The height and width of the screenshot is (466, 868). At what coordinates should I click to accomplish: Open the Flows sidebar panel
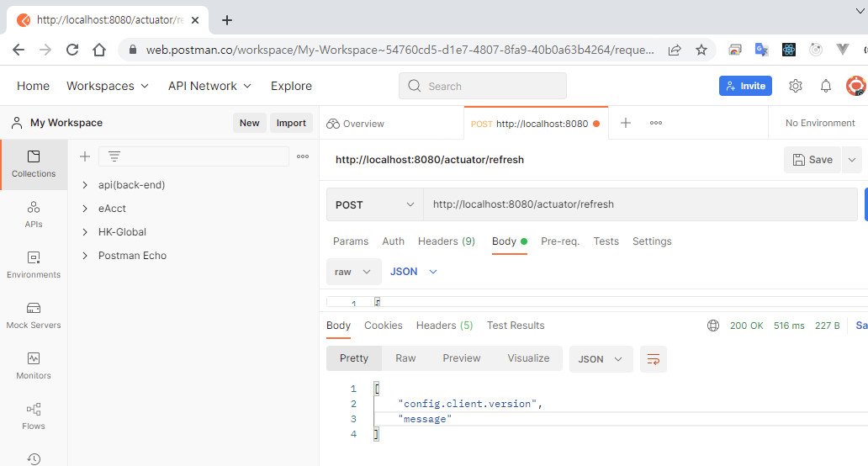tap(34, 416)
